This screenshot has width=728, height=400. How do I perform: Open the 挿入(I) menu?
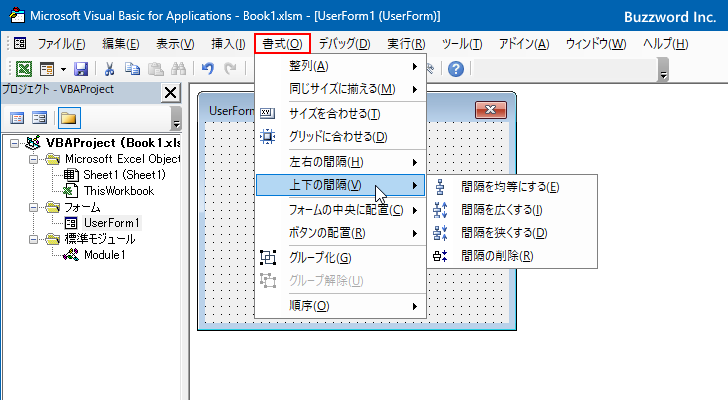coord(228,44)
